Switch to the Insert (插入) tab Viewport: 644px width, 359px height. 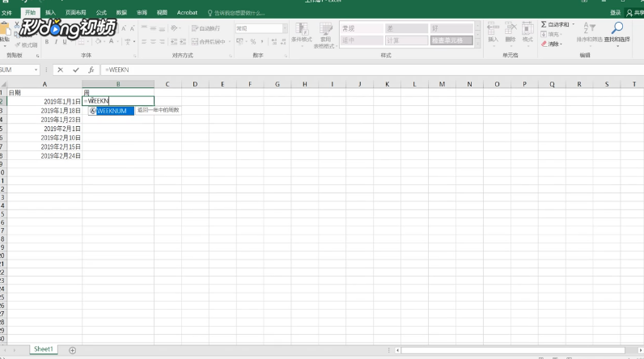pos(50,13)
